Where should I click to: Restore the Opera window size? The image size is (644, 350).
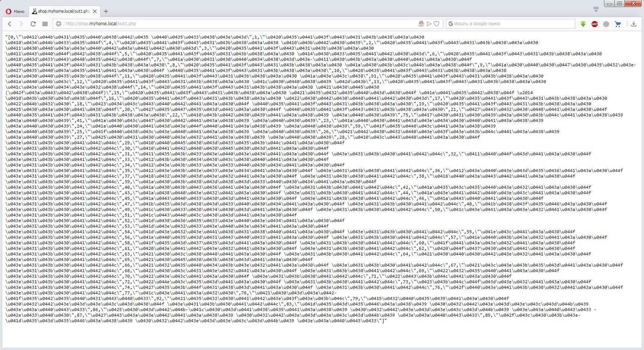coord(620,4)
